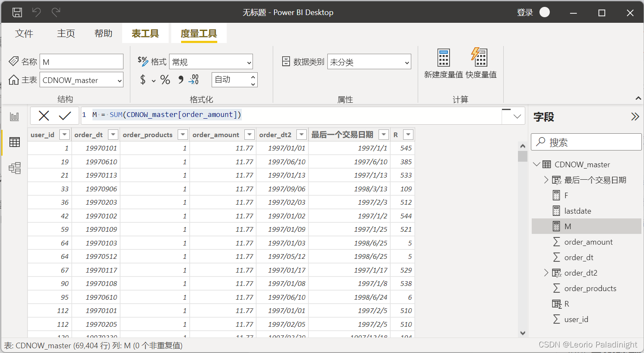
Task: Collapse the Fields pane with double chevron
Action: coord(635,117)
